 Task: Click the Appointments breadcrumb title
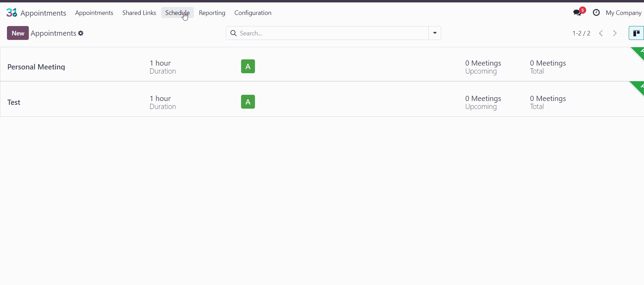point(53,33)
